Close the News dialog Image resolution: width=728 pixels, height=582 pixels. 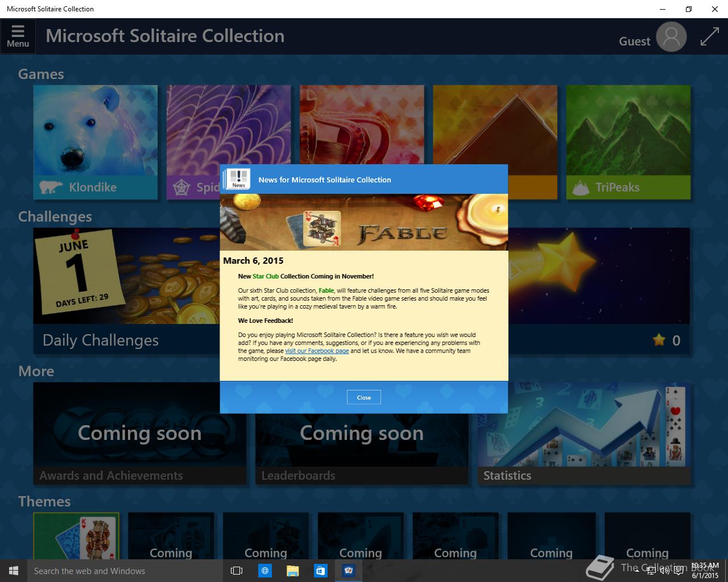click(364, 397)
